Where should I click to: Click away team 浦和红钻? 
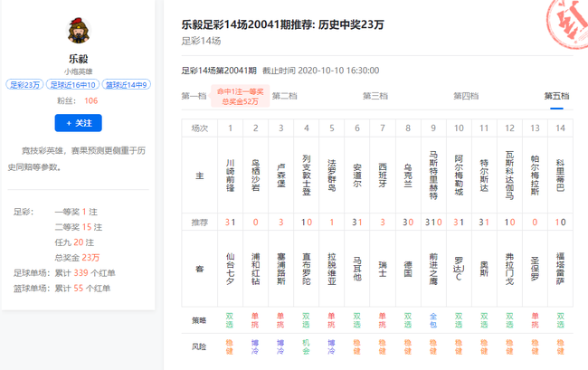[x=255, y=269]
